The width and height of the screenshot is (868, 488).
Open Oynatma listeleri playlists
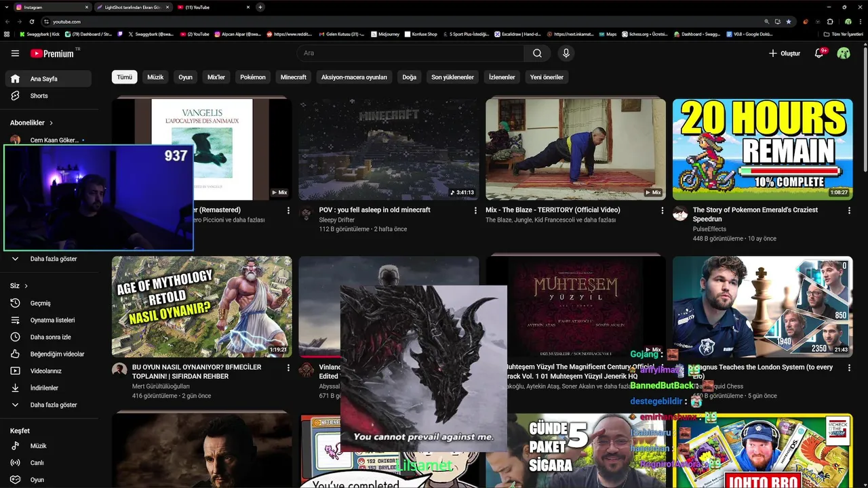[48, 320]
